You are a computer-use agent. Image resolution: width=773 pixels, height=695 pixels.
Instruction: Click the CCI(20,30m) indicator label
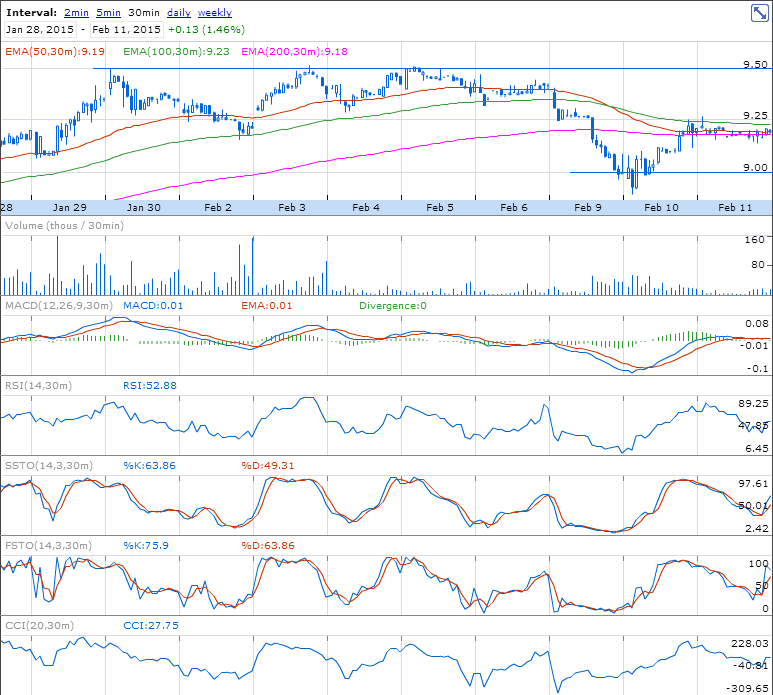pyautogui.click(x=39, y=626)
